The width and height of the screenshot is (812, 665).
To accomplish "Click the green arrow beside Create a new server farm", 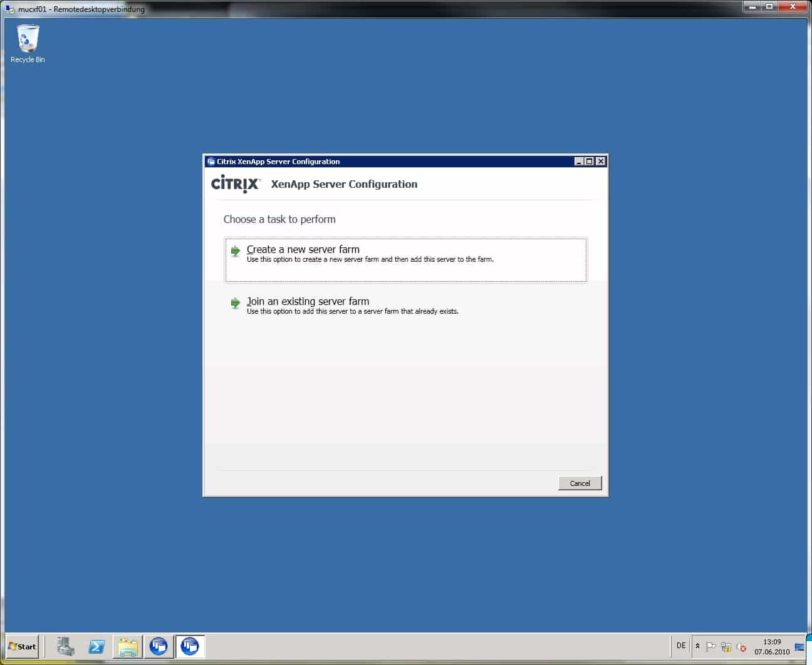I will (236, 251).
